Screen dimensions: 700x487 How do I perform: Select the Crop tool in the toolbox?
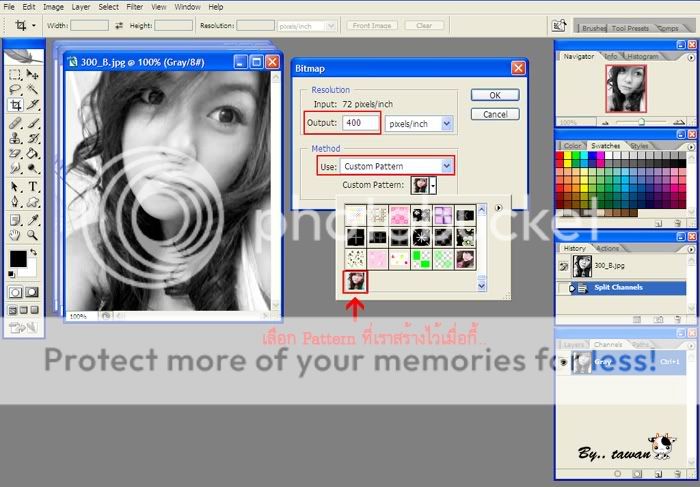tap(15, 104)
